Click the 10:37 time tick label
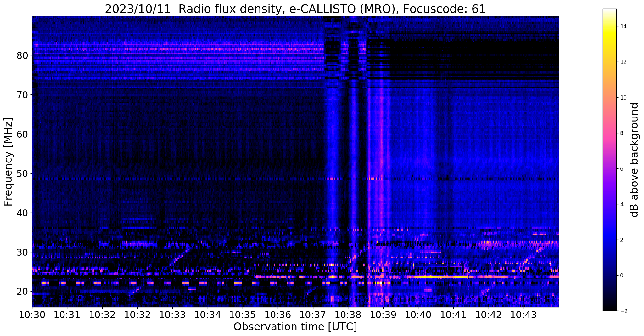This screenshot has width=644, height=336. click(x=312, y=315)
